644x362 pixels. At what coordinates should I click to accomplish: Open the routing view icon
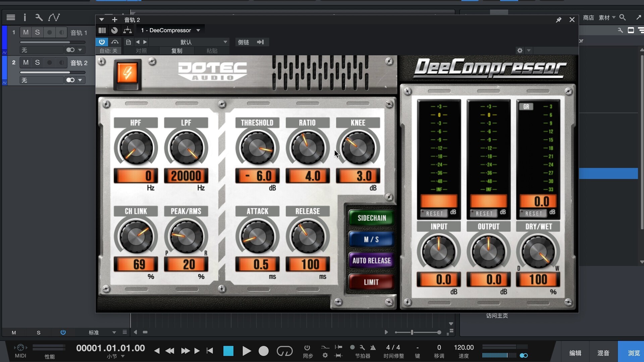pyautogui.click(x=127, y=31)
